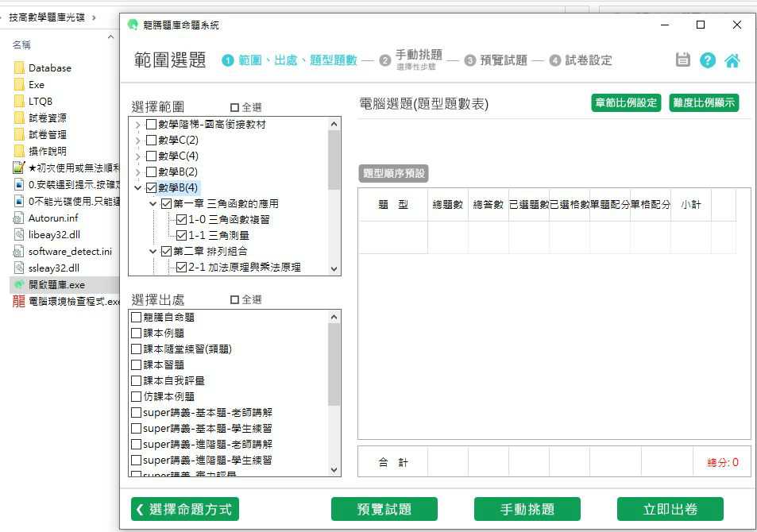Check the 數學C(4) checkbox
Screen dimensions: 757x532
pyautogui.click(x=151, y=156)
